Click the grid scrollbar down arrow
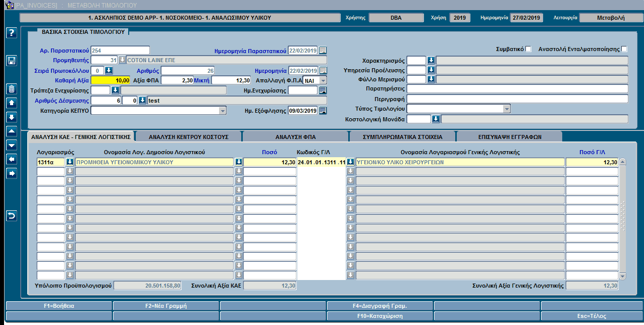The image size is (644, 325). (x=622, y=276)
